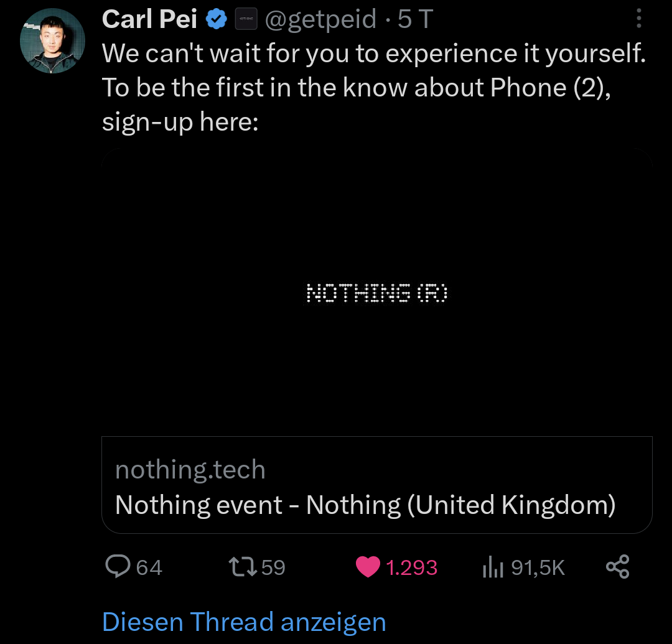This screenshot has width=672, height=644.
Task: Click the share icon
Action: [617, 567]
